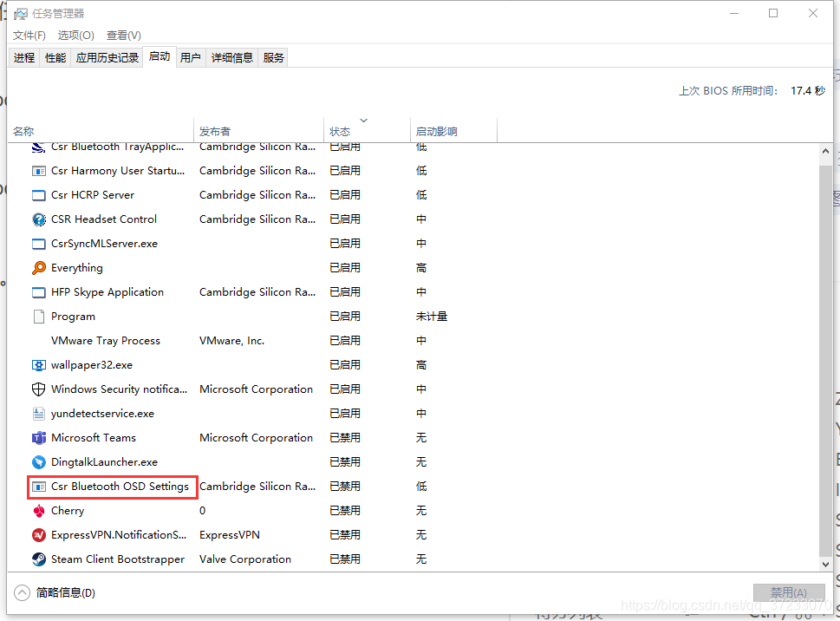Image resolution: width=840 pixels, height=621 pixels.
Task: Select the Everything startup entry name
Action: click(76, 268)
